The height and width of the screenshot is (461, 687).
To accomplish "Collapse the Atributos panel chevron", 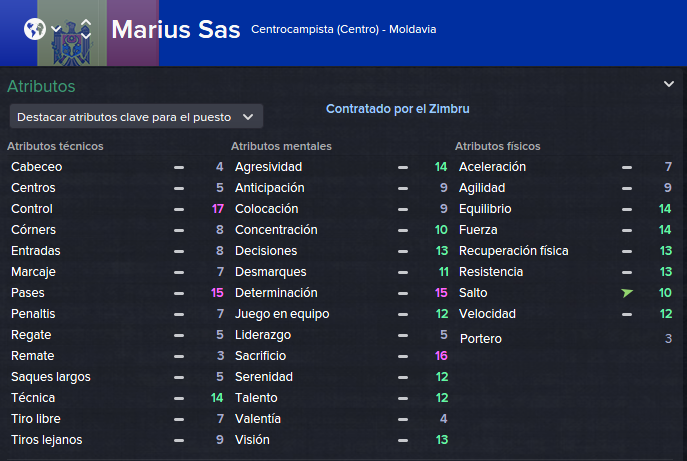I will (x=669, y=84).
